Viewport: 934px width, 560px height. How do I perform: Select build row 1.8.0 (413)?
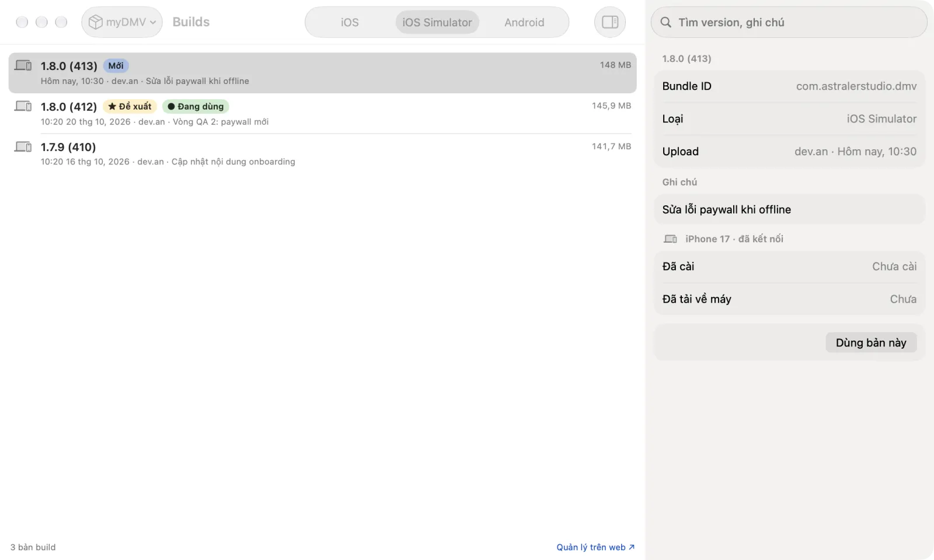[322, 73]
